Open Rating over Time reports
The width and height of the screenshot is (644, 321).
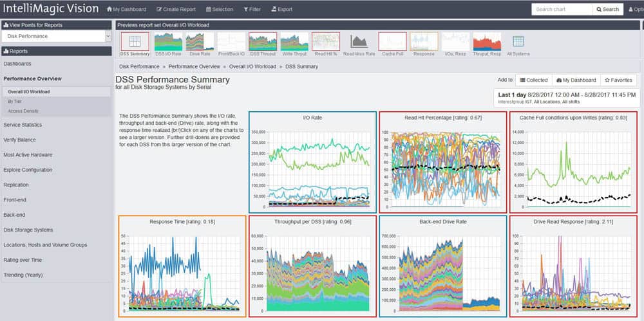(x=23, y=260)
